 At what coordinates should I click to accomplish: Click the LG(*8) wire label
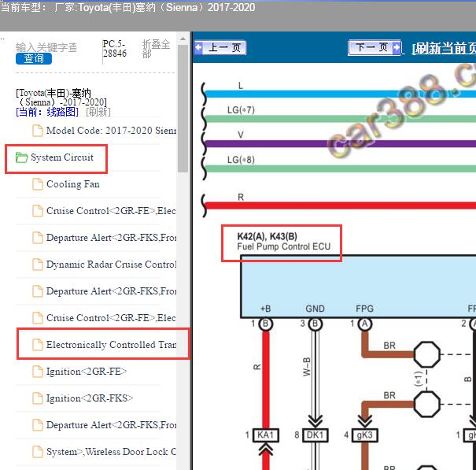point(241,160)
